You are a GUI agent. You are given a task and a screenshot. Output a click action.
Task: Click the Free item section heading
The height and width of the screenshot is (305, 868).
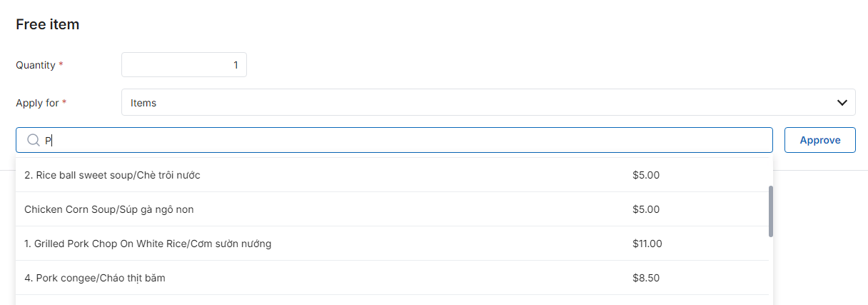[x=47, y=24]
